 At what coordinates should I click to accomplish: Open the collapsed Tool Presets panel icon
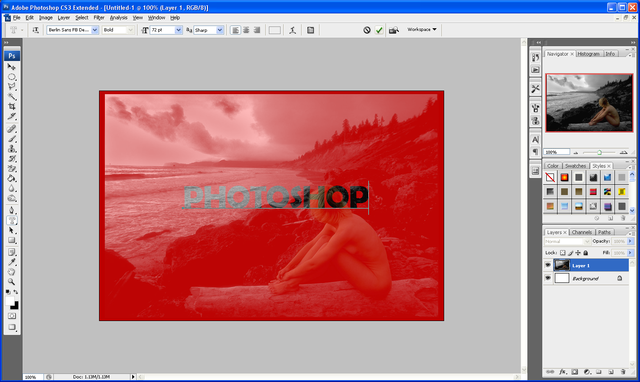click(x=536, y=89)
